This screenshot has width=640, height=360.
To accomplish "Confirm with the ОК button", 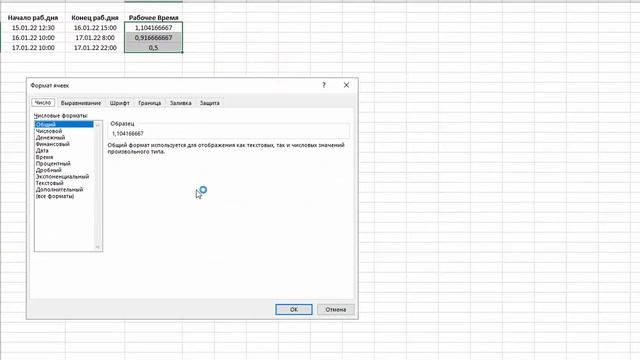I will click(x=294, y=309).
